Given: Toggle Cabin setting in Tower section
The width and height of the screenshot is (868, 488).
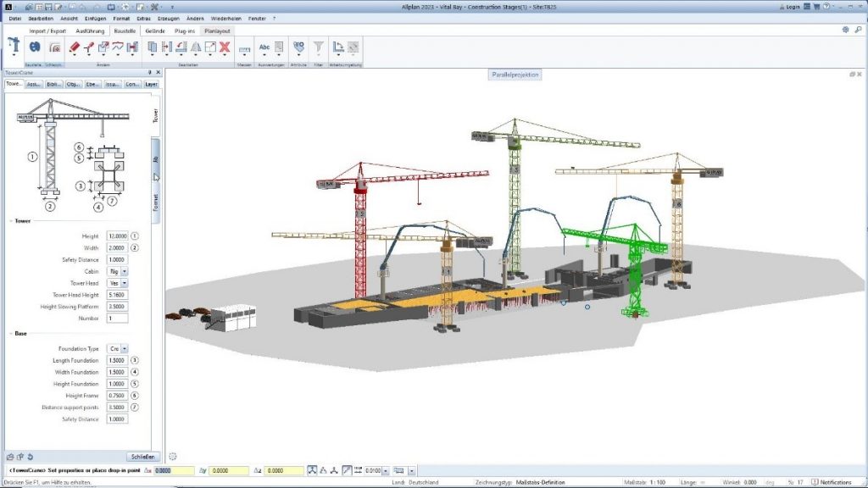Looking at the screenshot, I should click(x=123, y=271).
